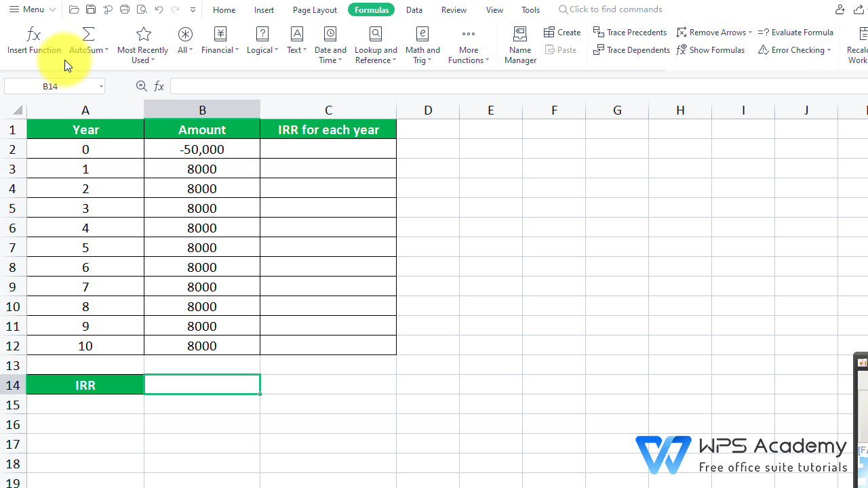This screenshot has width=868, height=488.
Task: Click the Paste names icon
Action: (561, 49)
